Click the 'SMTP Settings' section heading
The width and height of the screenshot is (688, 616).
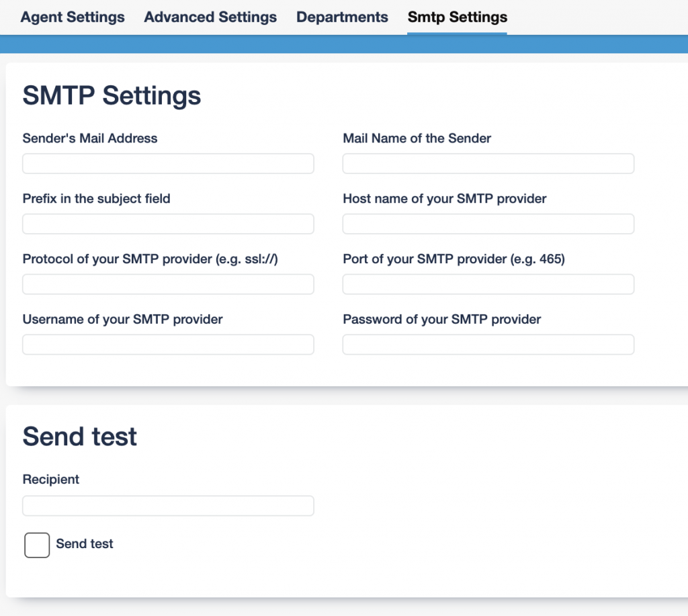[x=112, y=95]
